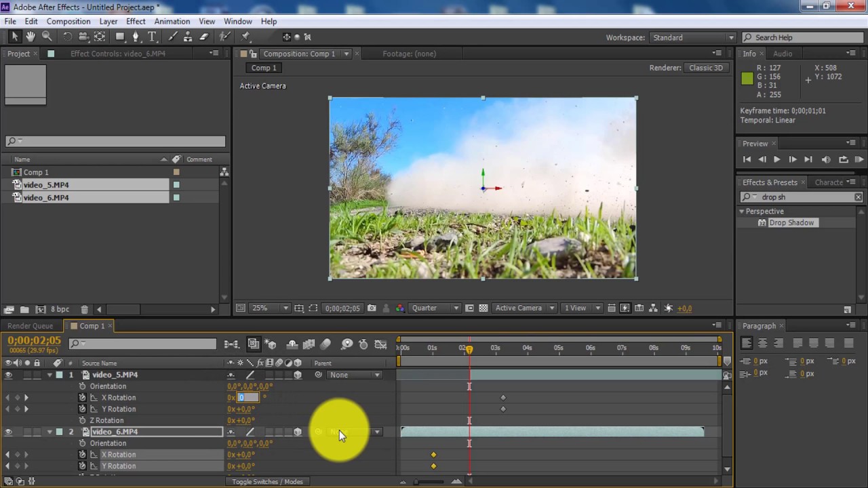Select the Puppet Pin tool
The image size is (868, 488).
click(x=245, y=37)
